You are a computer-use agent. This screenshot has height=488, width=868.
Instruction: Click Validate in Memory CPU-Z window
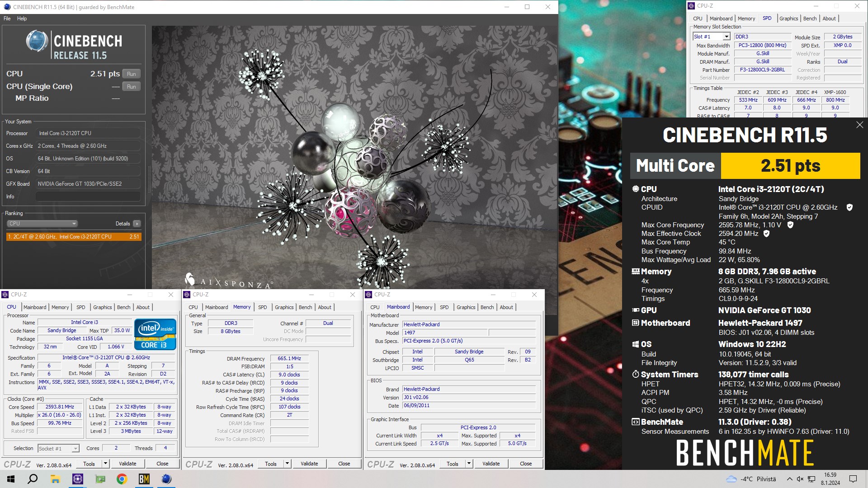pos(309,464)
